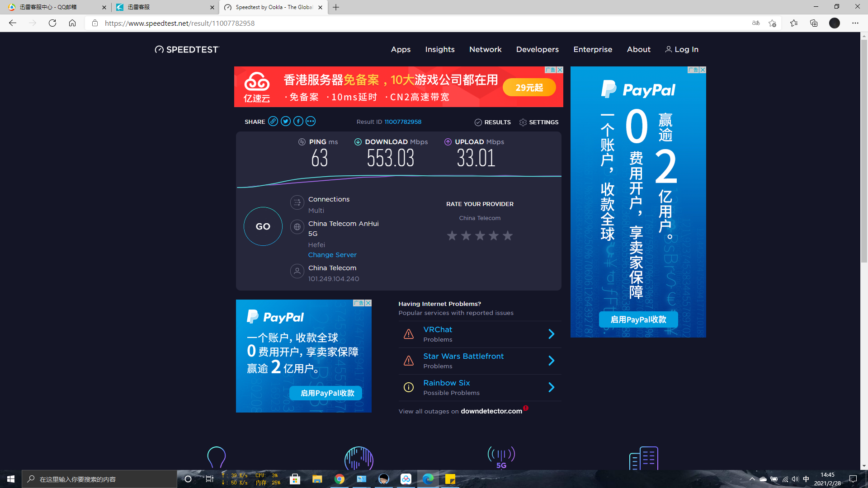Add page to favorites star icon
868x488 pixels.
click(772, 23)
